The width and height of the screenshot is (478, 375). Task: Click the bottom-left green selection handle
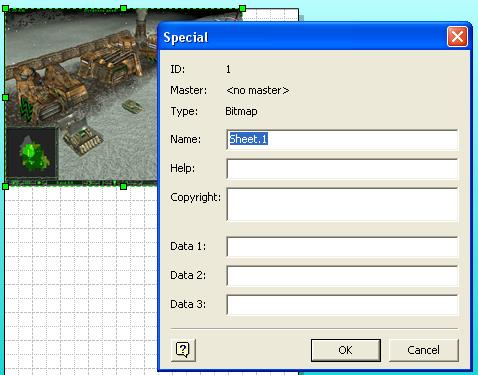tap(5, 186)
